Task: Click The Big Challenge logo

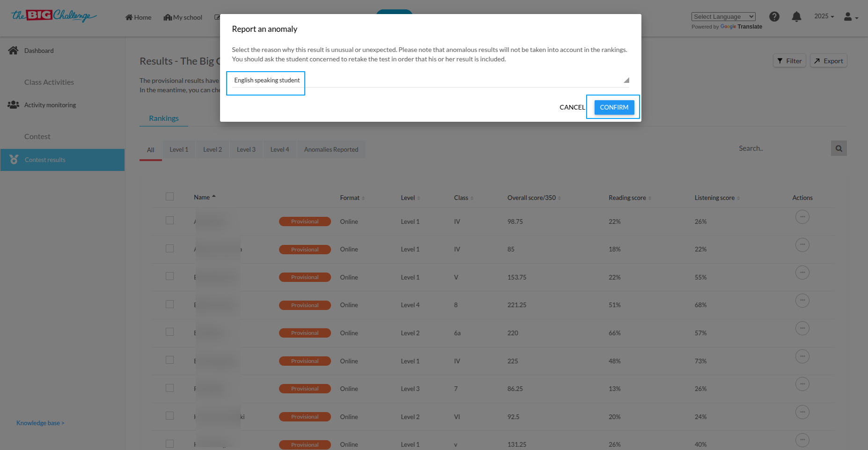Action: tap(54, 16)
